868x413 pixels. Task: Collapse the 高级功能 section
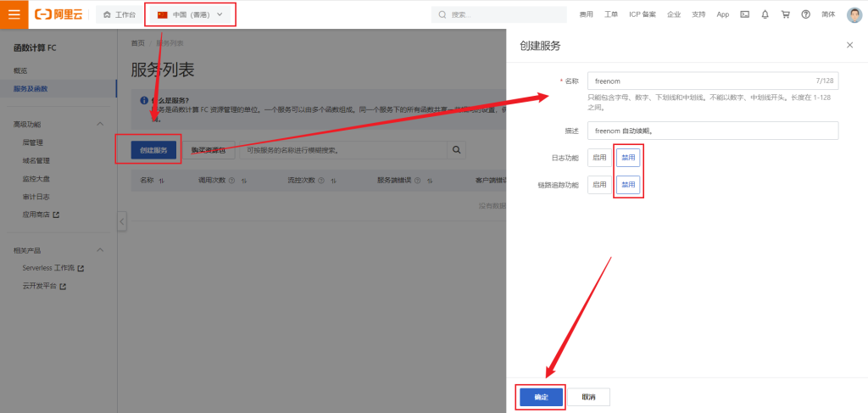[100, 124]
